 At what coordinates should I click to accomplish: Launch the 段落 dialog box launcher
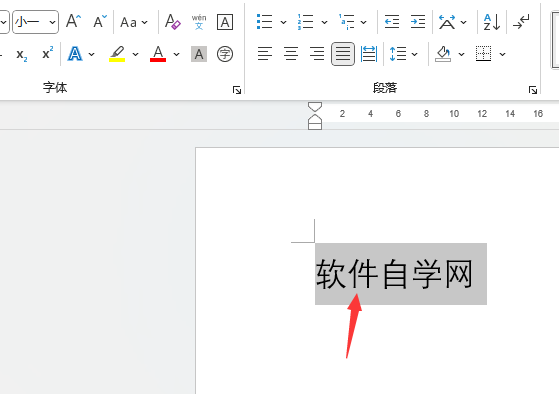[533, 90]
